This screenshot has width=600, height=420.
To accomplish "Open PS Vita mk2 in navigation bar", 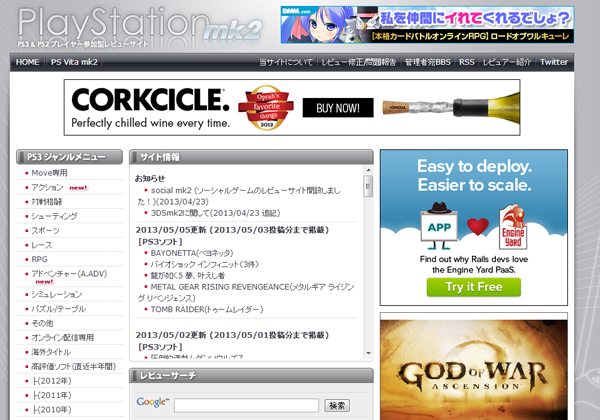I will point(74,62).
